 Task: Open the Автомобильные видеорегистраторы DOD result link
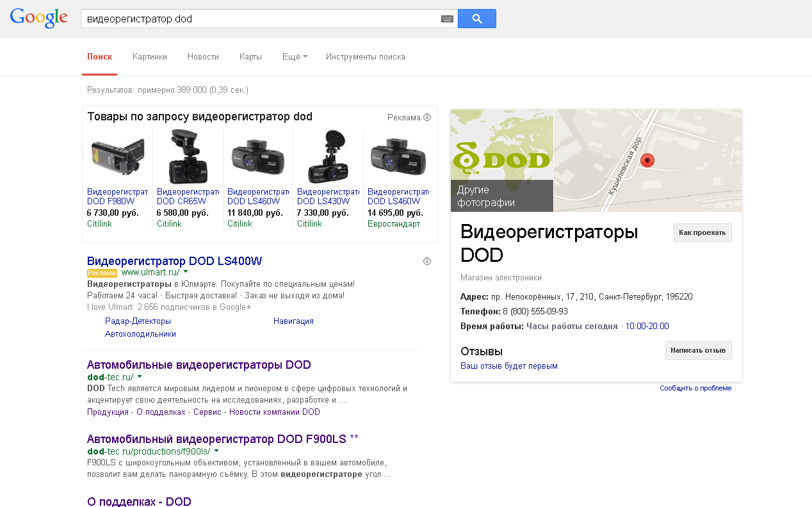[199, 365]
